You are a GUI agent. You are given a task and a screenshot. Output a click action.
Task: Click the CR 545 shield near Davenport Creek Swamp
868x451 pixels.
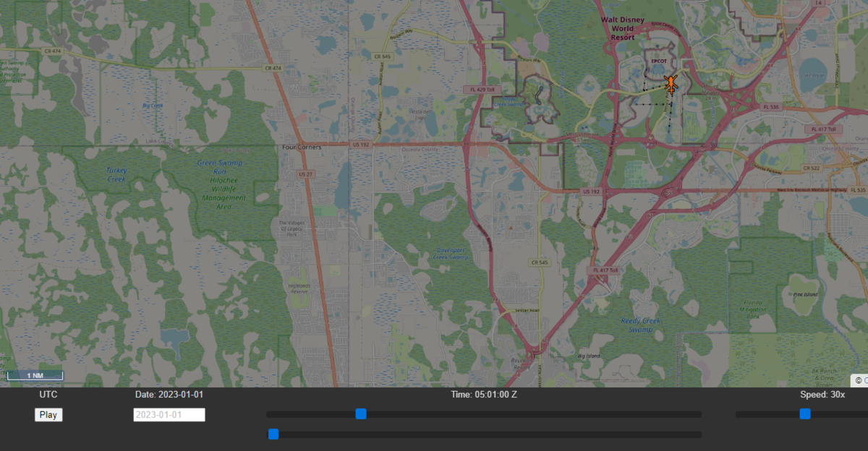pyautogui.click(x=540, y=262)
